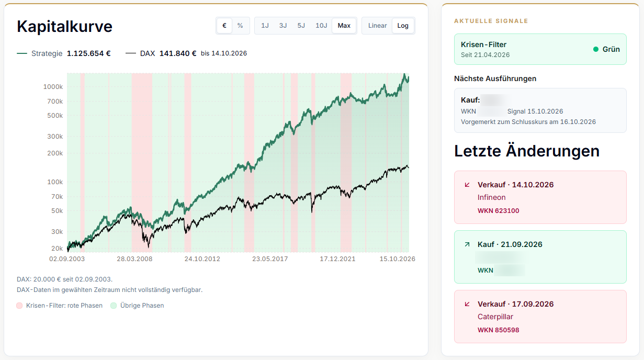Click the DAX data availability note
The height and width of the screenshot is (360, 644).
click(x=109, y=289)
